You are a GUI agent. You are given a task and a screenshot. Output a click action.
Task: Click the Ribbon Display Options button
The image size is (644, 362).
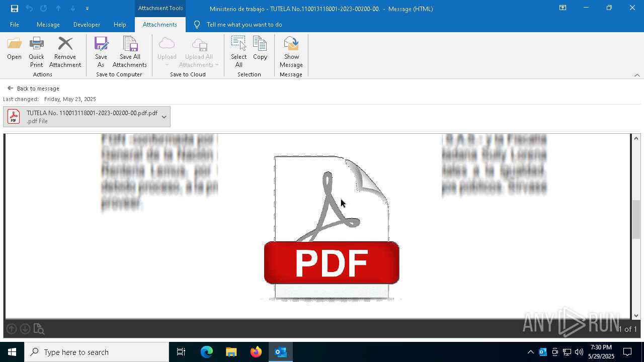pyautogui.click(x=563, y=8)
